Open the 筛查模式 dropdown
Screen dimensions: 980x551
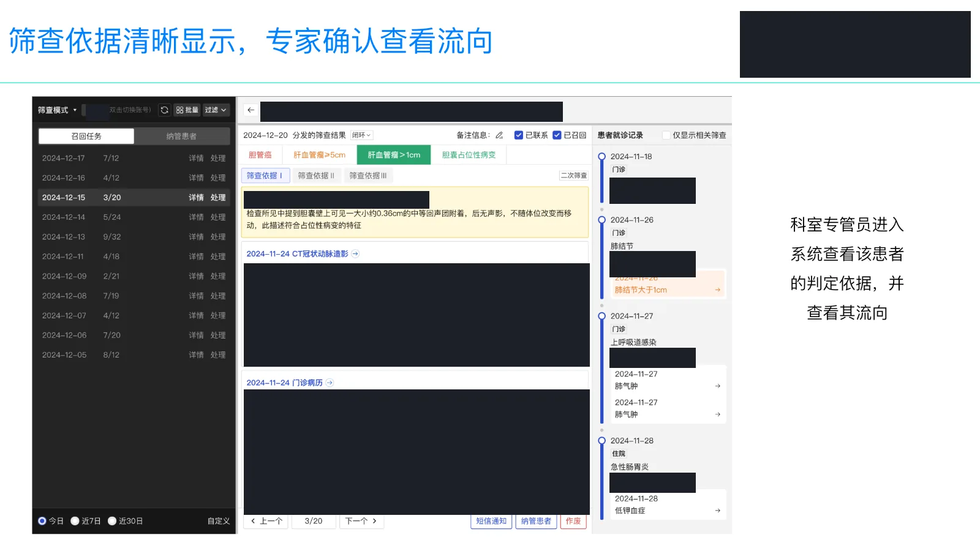tap(58, 110)
